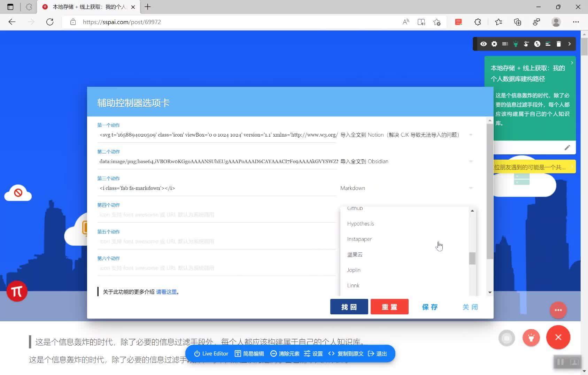The height and width of the screenshot is (375, 588).
Task: Click the fifth action icon input field
Action: (217, 242)
